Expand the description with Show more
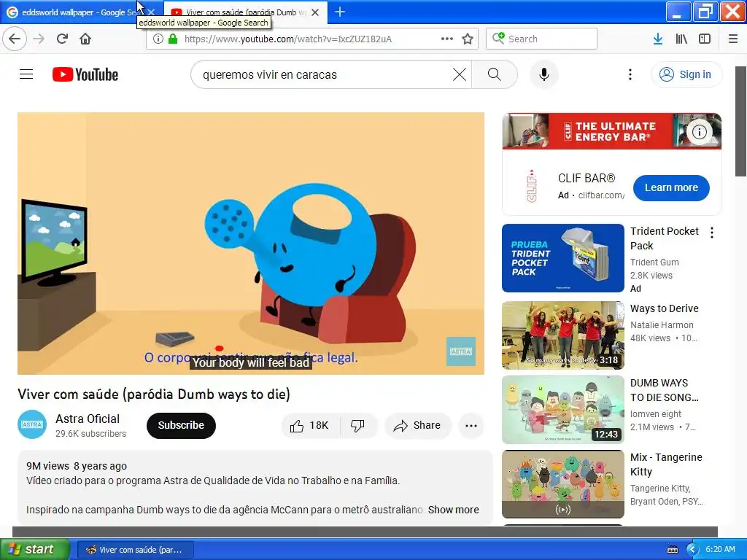Image resolution: width=747 pixels, height=560 pixels. (453, 510)
